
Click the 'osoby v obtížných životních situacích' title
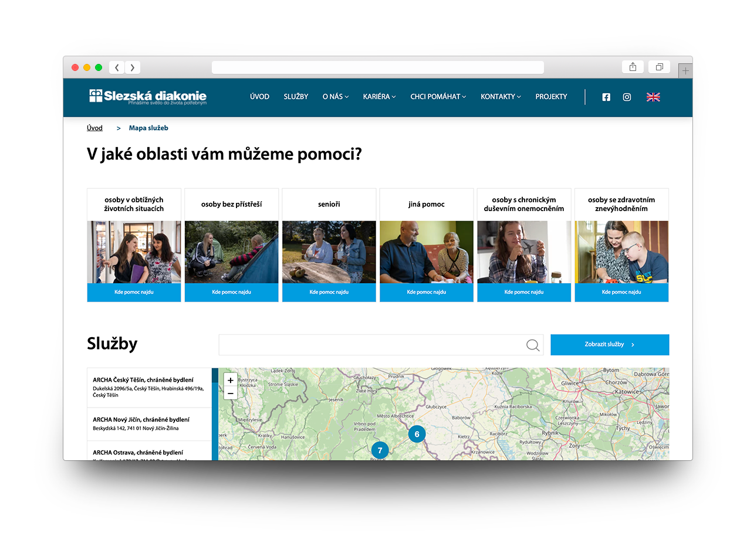pos(134,204)
